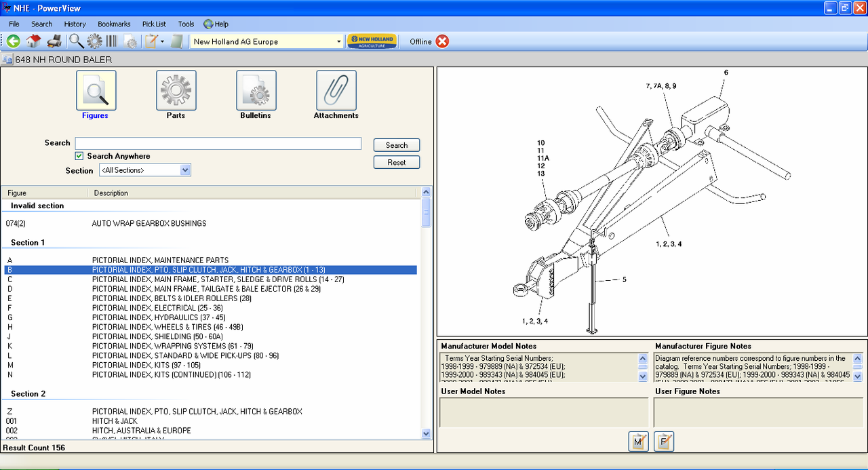Select BELTS & IDLER ROLLERS (28) row
This screenshot has width=868, height=470.
click(211, 298)
